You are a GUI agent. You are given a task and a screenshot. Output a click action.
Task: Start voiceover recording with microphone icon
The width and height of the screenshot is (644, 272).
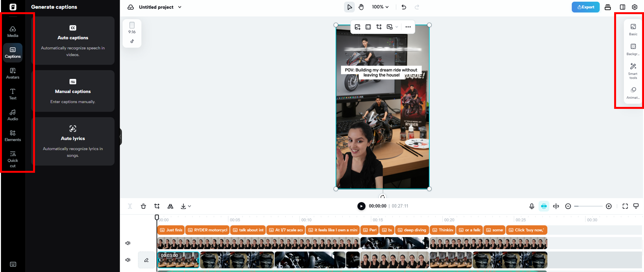tap(532, 206)
